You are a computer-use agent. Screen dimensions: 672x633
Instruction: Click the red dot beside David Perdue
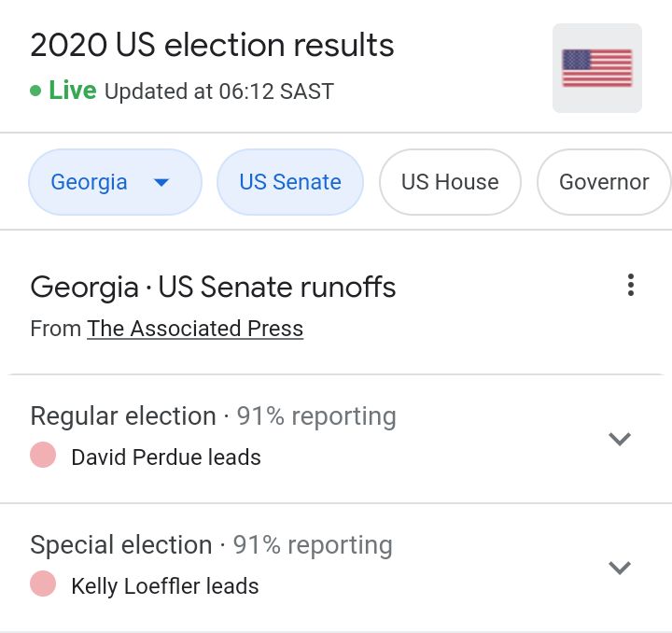click(42, 457)
